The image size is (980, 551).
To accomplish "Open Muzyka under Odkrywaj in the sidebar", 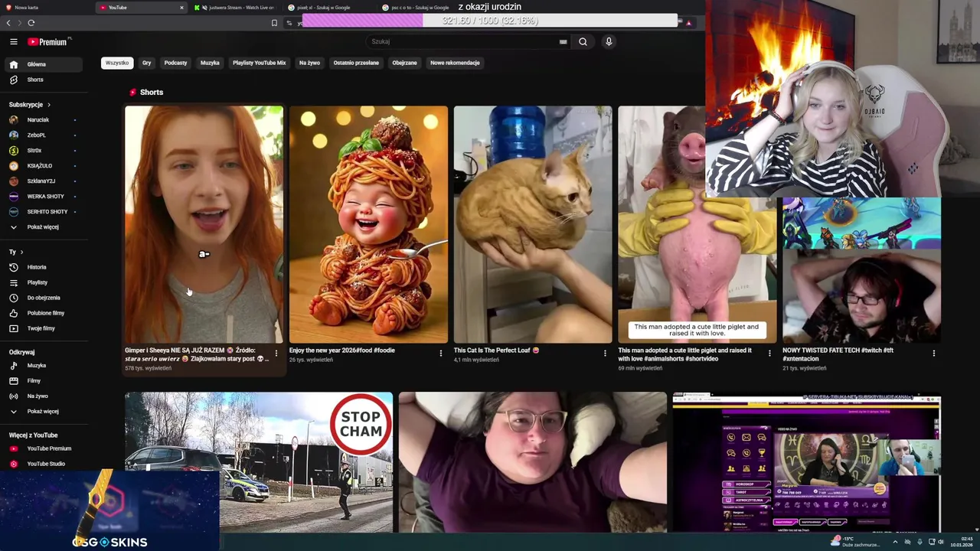I will 43,366.
